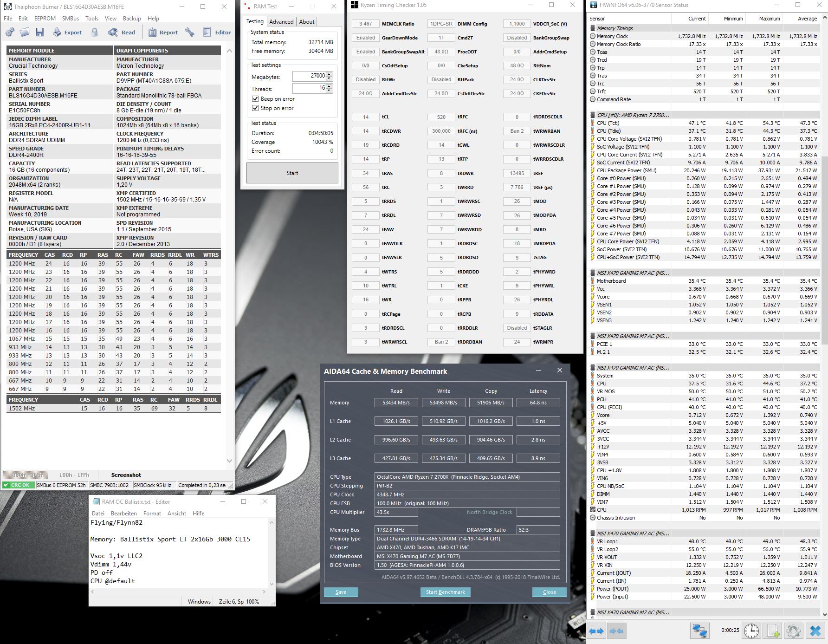Switch to the About tab in RAM Test

pyautogui.click(x=306, y=22)
